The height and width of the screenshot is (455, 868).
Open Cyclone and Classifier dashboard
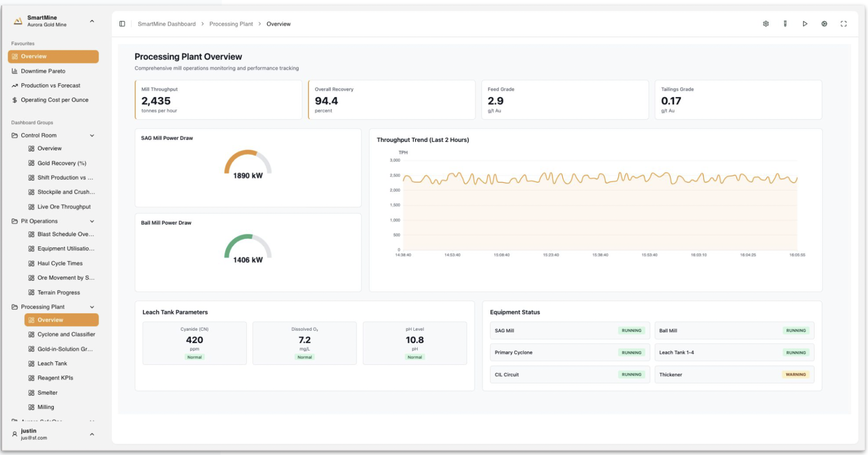pos(66,335)
